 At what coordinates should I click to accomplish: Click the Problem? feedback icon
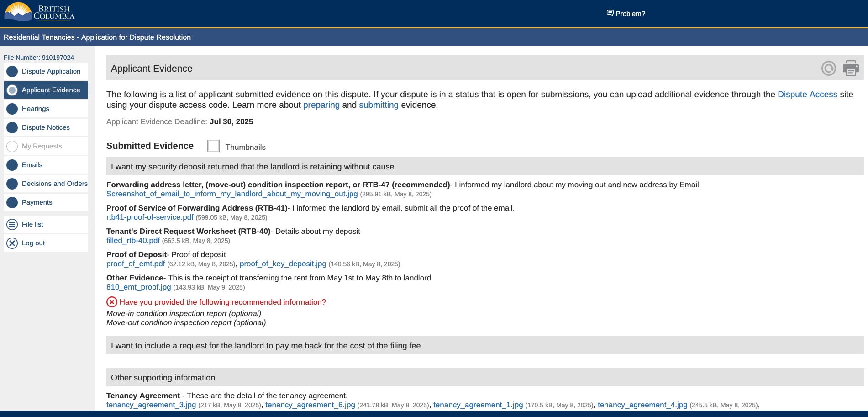[x=610, y=13]
